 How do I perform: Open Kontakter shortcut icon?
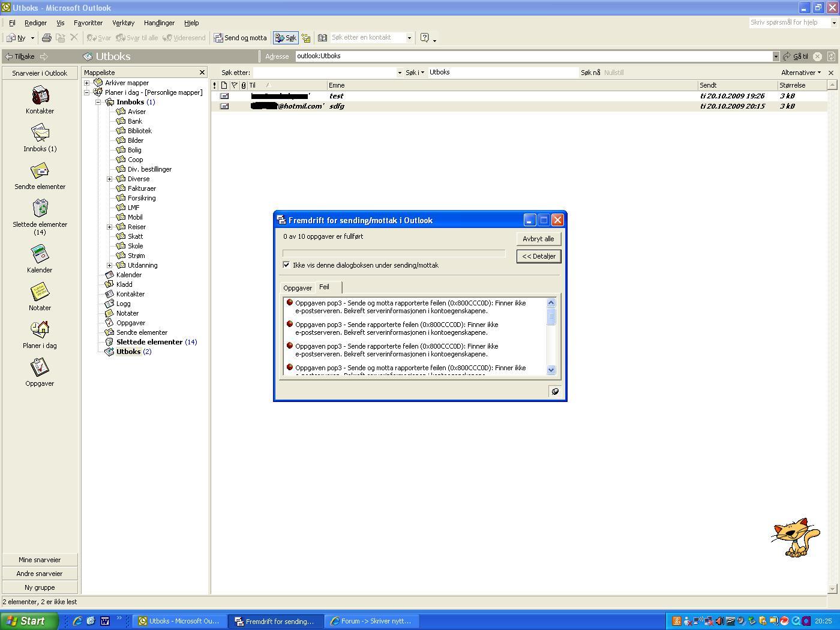[40, 95]
